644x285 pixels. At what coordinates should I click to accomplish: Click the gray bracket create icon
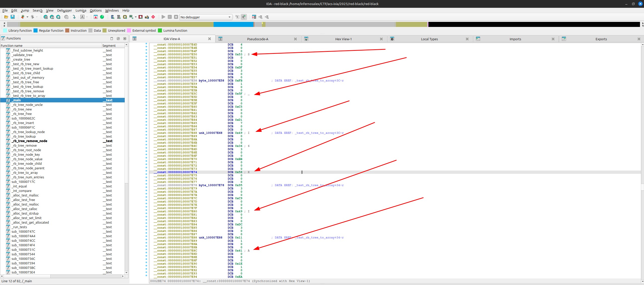(119, 17)
